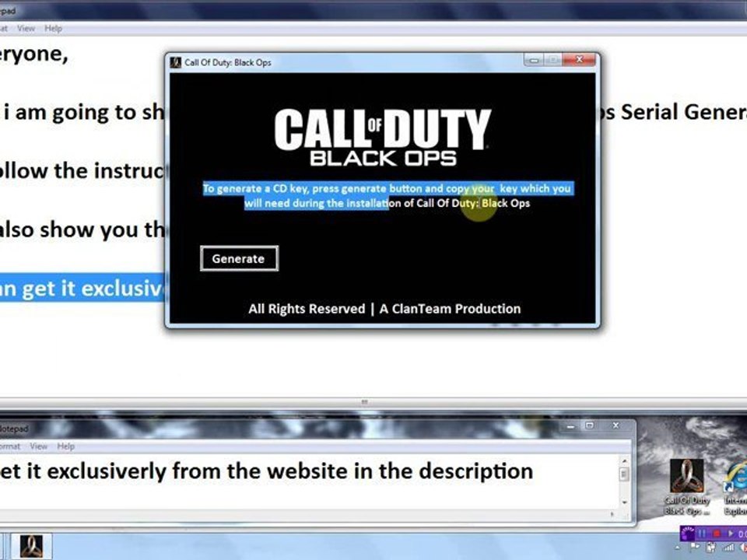Open Call Of Duty Black Ops desktop shortcut

[687, 487]
